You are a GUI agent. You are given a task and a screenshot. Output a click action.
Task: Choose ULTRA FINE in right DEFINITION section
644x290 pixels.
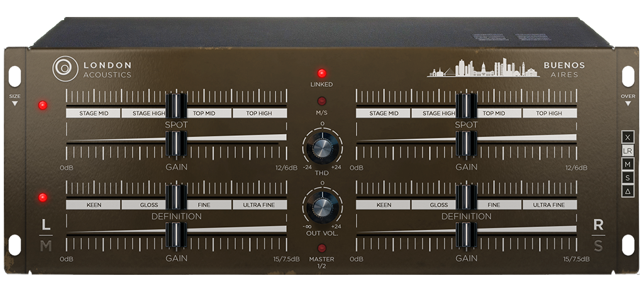(x=550, y=205)
